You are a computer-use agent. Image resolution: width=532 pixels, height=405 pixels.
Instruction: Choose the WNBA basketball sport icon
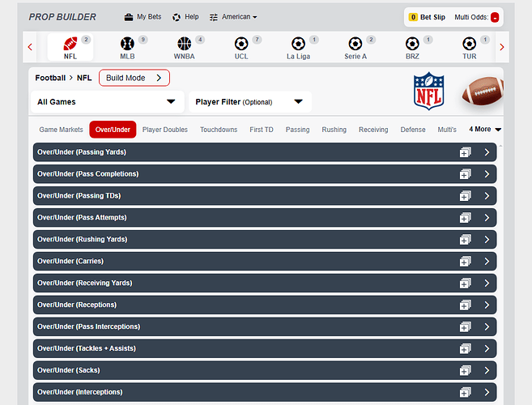tap(184, 44)
